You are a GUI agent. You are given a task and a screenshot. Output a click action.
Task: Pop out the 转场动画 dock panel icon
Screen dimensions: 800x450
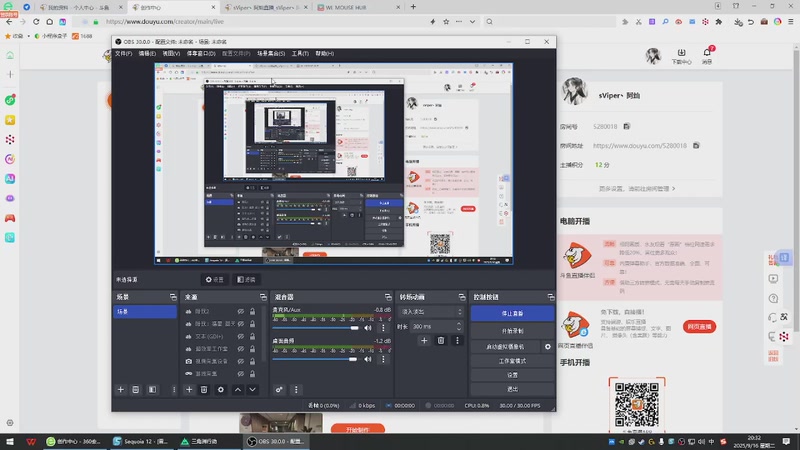pyautogui.click(x=462, y=297)
